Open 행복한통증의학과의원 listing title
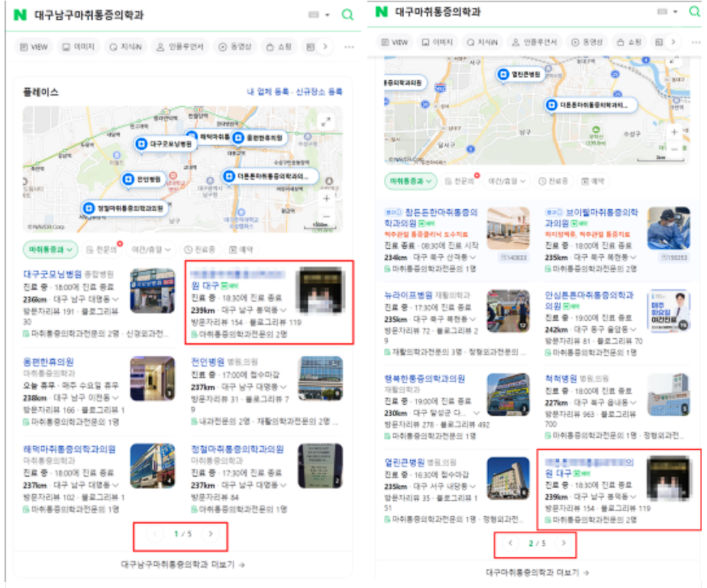 point(425,378)
